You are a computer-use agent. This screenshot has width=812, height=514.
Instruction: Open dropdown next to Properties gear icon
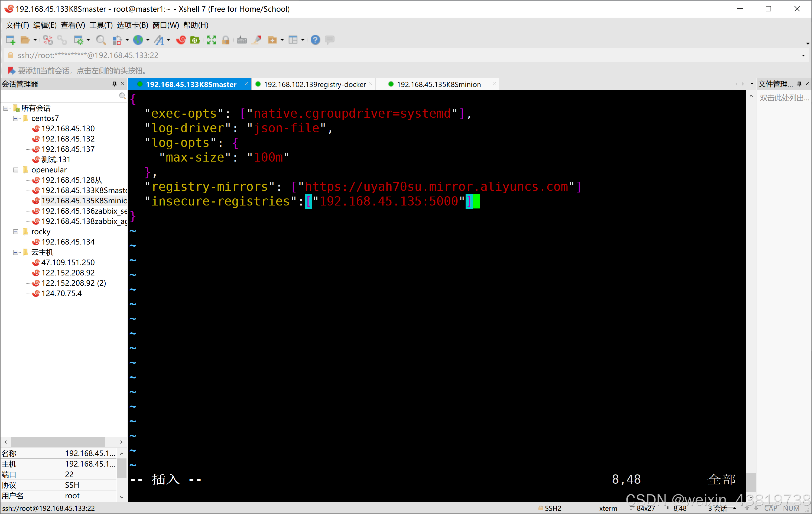coord(88,40)
